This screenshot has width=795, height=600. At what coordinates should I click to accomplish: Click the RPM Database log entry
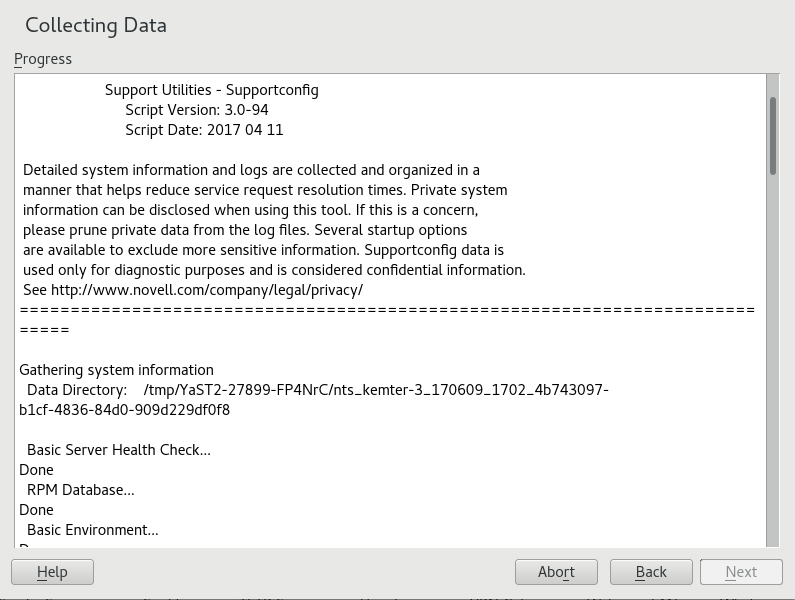(80, 490)
